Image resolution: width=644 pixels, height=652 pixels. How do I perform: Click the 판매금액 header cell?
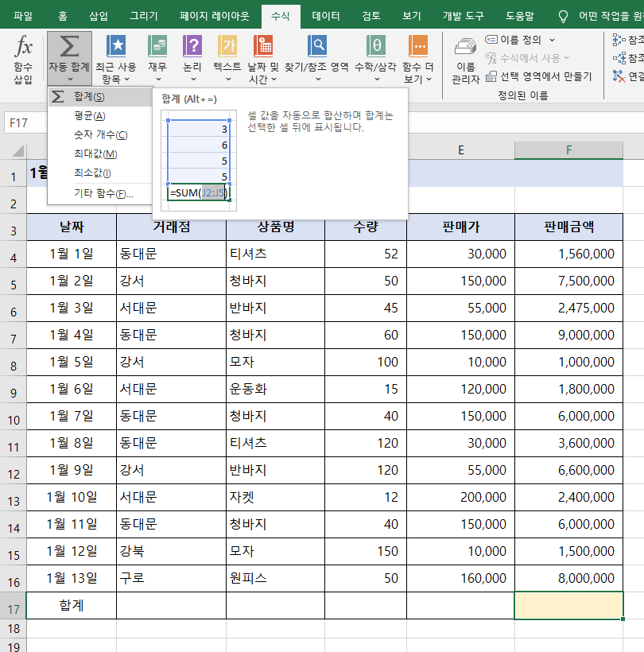(x=568, y=227)
